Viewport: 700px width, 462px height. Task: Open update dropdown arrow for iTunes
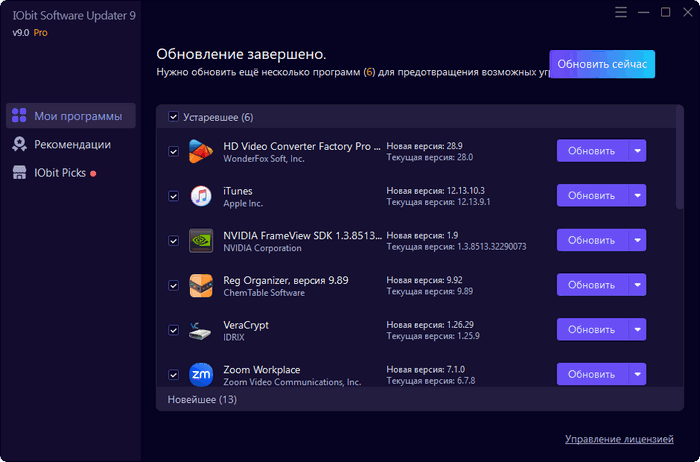click(x=637, y=196)
